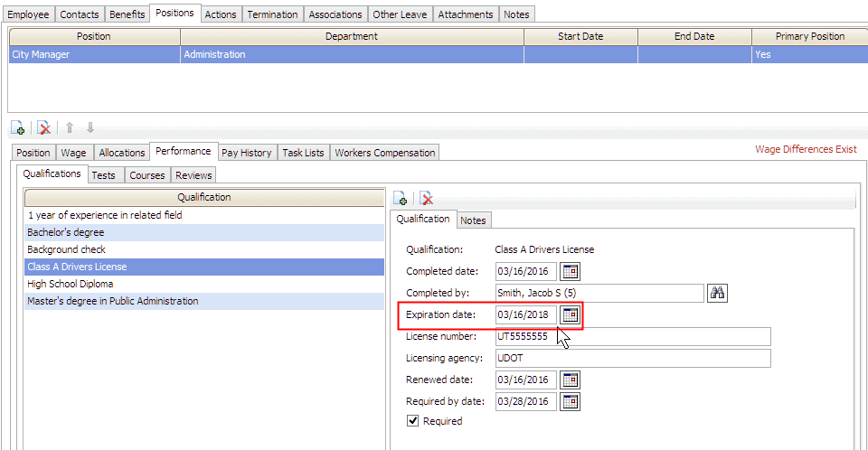Select Master's degree in Public Administration
This screenshot has width=868, height=450.
click(x=113, y=301)
